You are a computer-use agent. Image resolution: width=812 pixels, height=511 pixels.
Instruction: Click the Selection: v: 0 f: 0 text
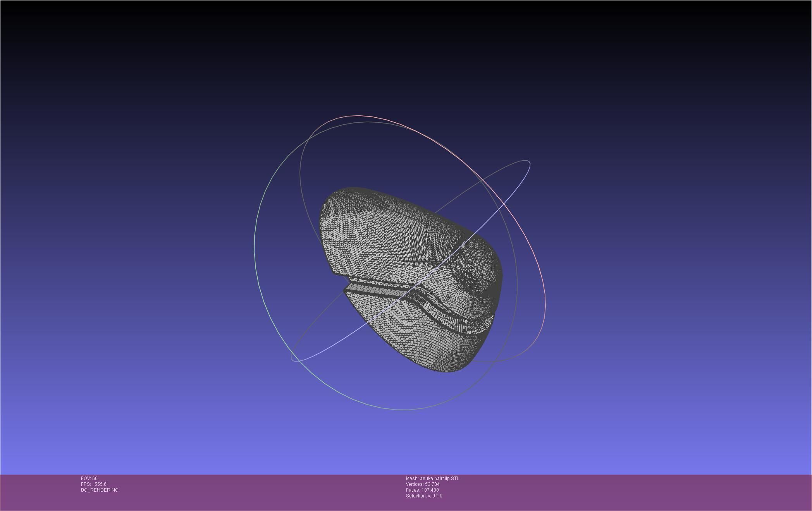[x=424, y=496]
